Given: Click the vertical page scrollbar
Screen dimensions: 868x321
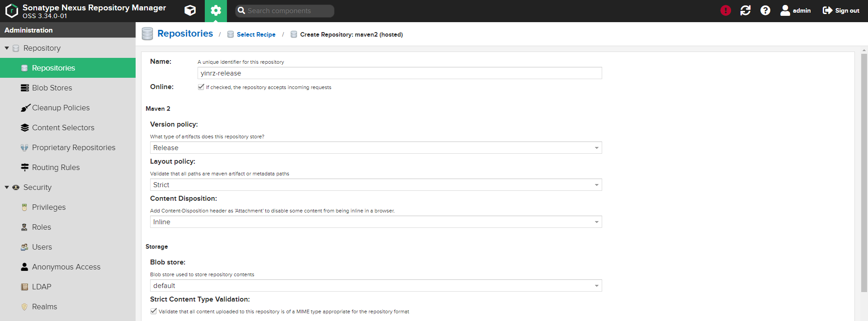Looking at the screenshot, I should click(x=864, y=173).
